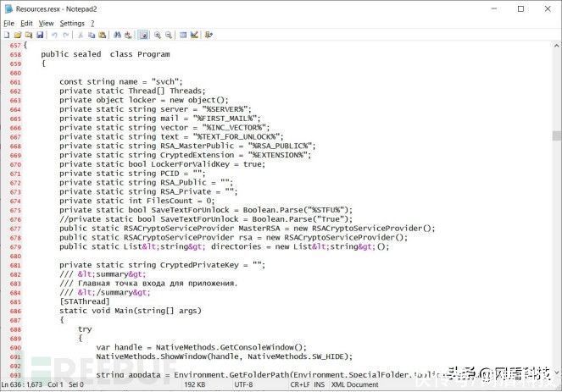Click the 'public sealed class Program' line
The width and height of the screenshot is (562, 392).
[x=105, y=54]
